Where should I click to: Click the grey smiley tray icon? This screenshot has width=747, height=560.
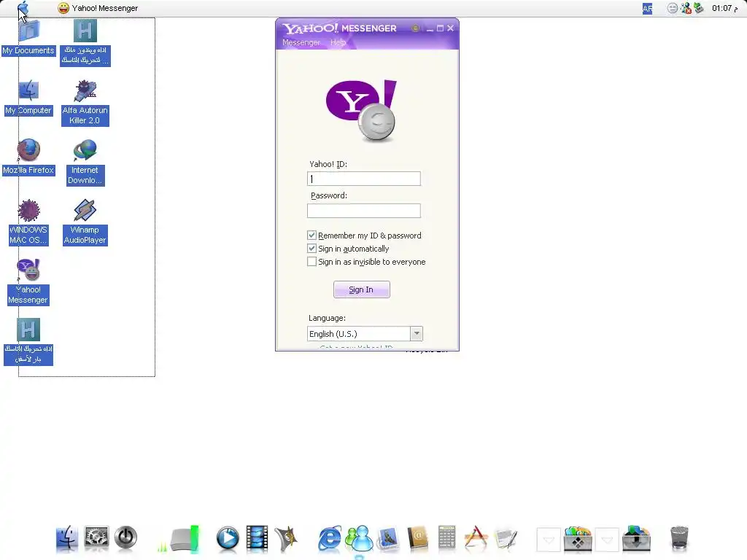pos(672,8)
